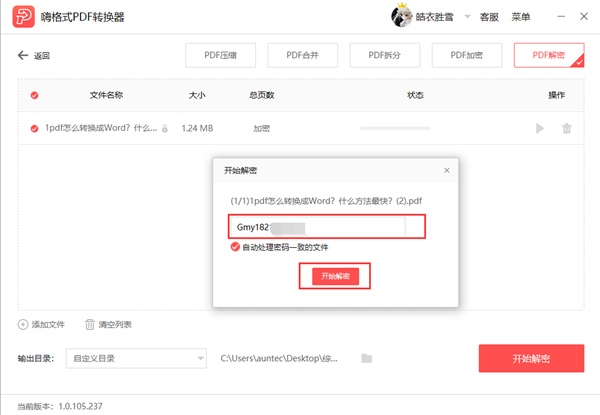Switch to the PDF合并 tab
The width and height of the screenshot is (600, 415).
coord(301,55)
